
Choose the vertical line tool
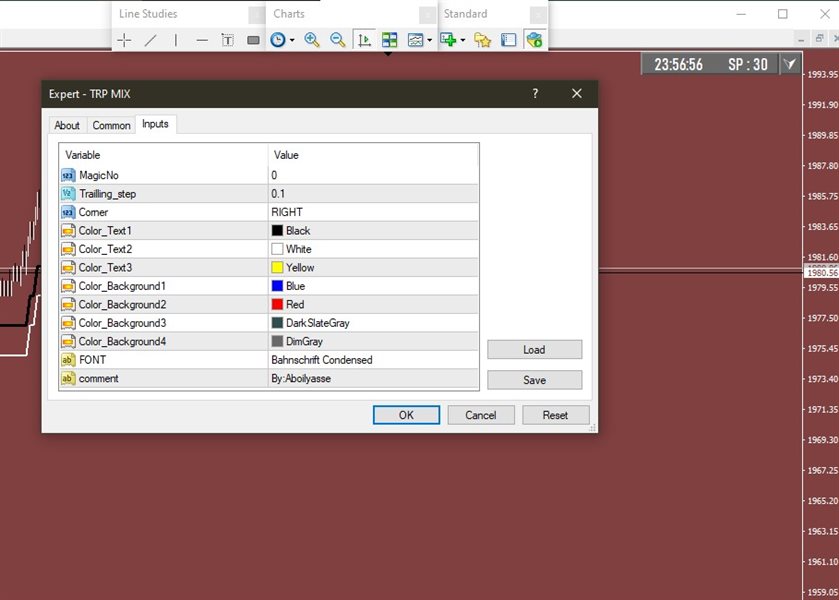click(176, 40)
